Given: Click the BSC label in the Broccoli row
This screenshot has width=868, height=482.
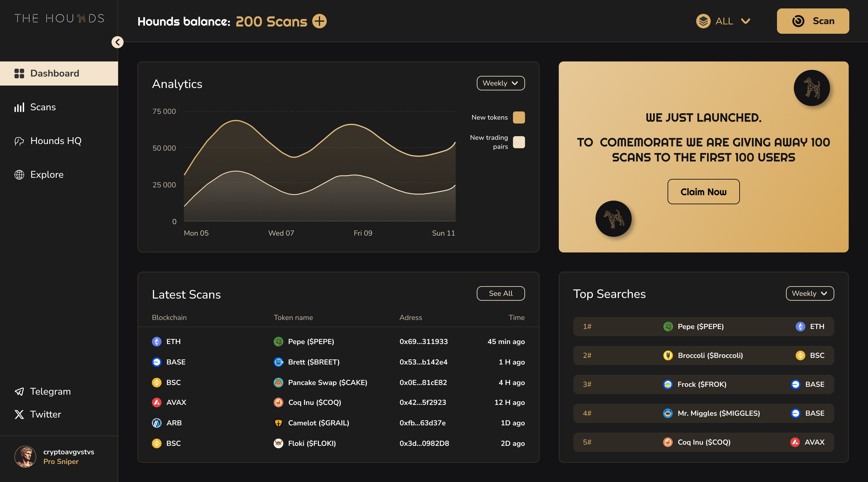Looking at the screenshot, I should [817, 355].
